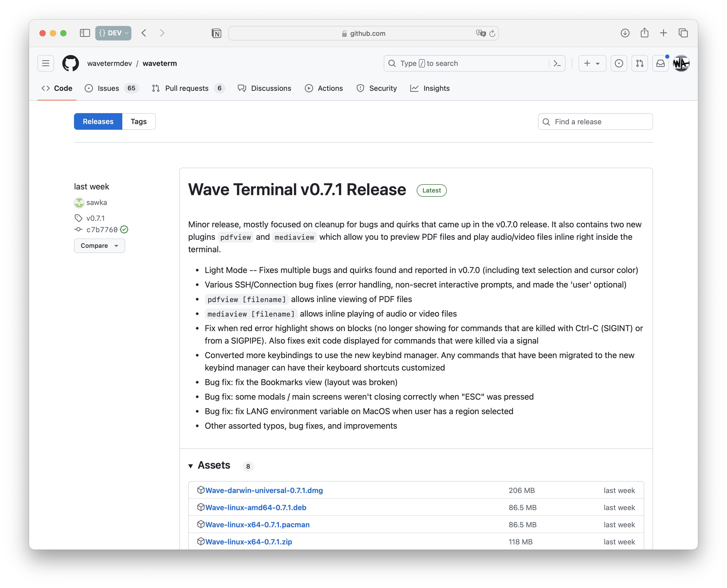Switch to the Pull requests tab
Screen dimensions: 727x588
[189, 88]
